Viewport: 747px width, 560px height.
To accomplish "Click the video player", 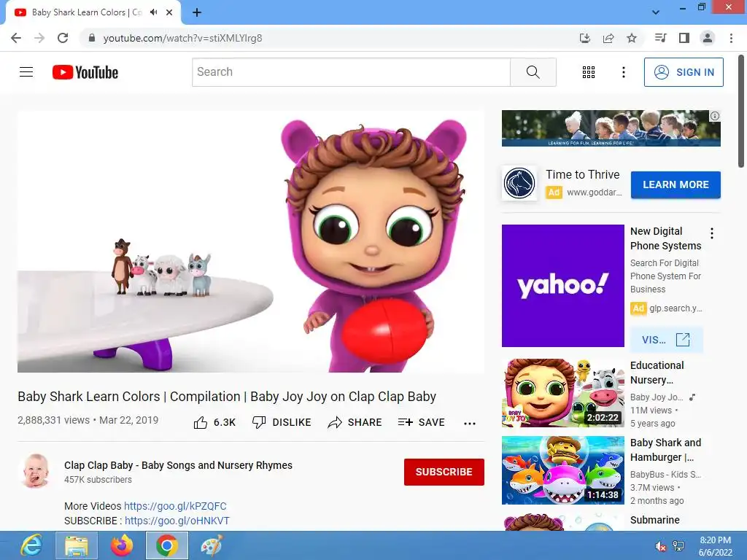I will [251, 241].
